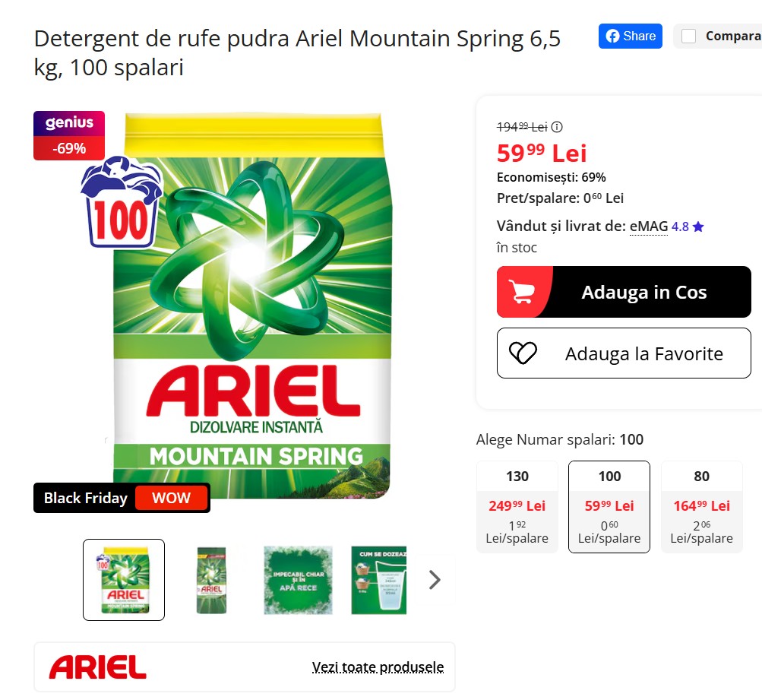The height and width of the screenshot is (700, 762).
Task: Click Adauga la Favorite button
Action: tap(624, 353)
